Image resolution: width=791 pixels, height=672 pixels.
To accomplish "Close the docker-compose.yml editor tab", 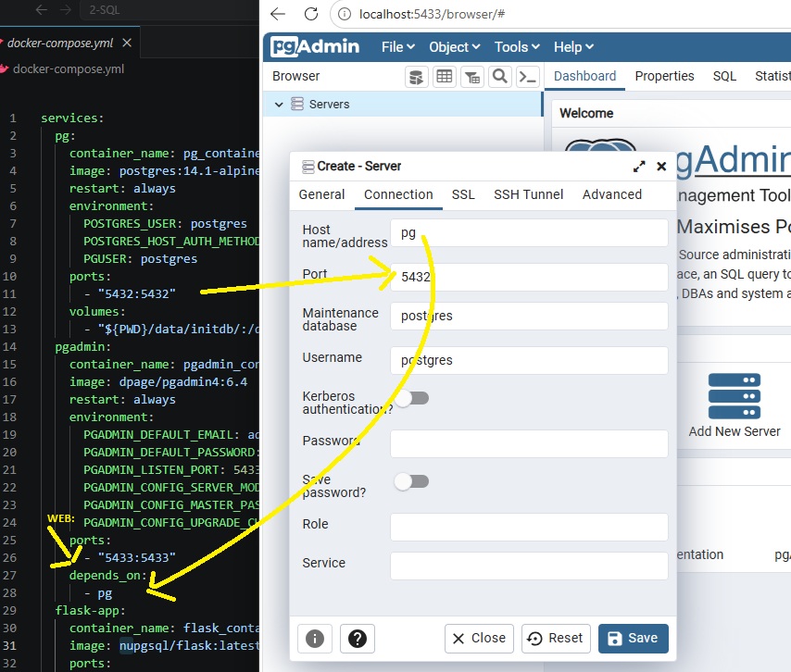I will [127, 43].
